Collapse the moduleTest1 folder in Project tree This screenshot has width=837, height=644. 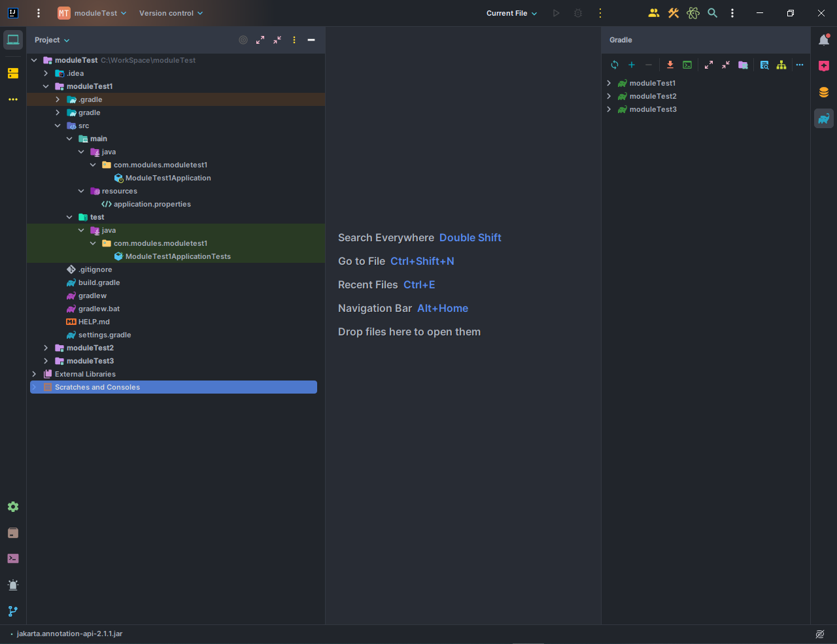click(x=46, y=86)
